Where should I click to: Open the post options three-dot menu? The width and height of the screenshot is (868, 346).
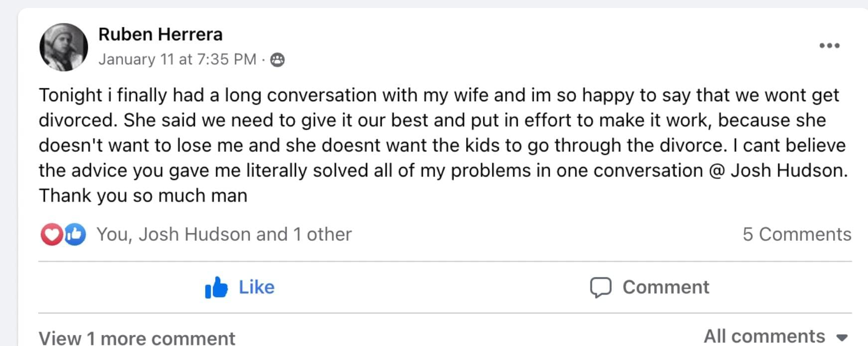point(829,45)
